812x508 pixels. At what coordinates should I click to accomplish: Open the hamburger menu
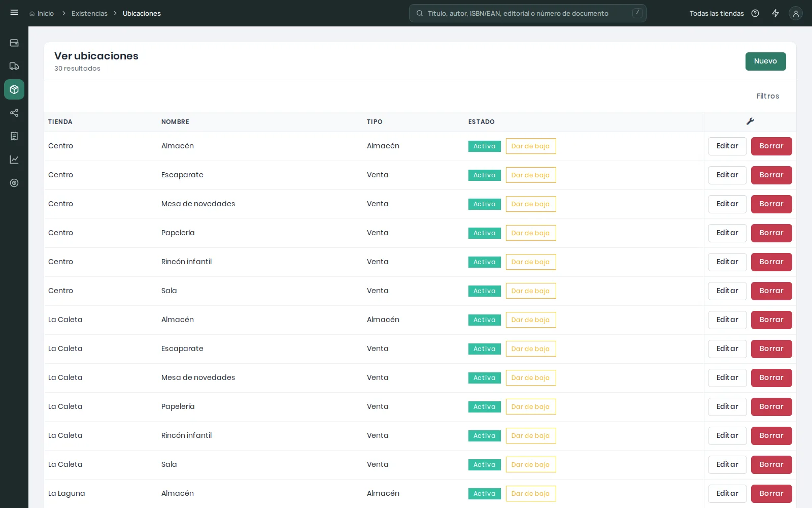click(x=14, y=13)
